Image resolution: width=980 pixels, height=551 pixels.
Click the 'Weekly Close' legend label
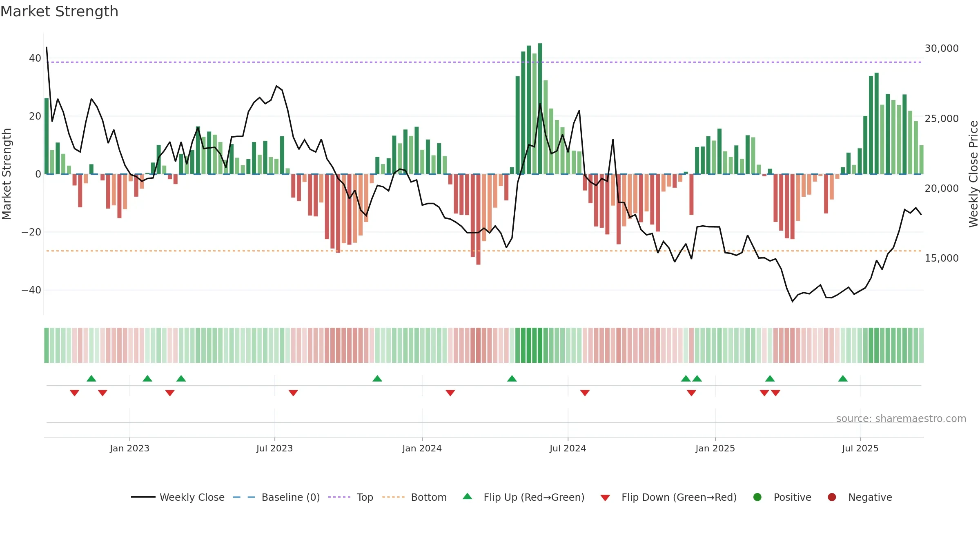192,498
